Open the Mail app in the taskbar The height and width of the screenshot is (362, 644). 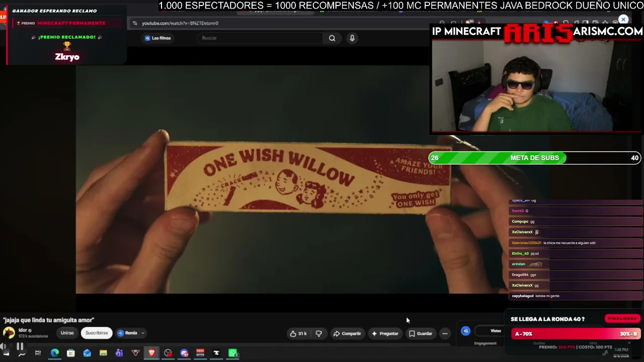pyautogui.click(x=87, y=353)
